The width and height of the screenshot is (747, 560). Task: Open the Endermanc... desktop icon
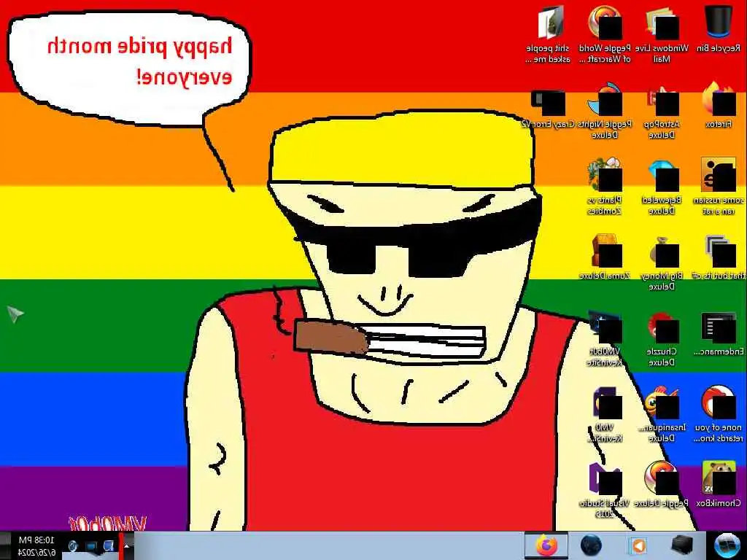tap(719, 332)
